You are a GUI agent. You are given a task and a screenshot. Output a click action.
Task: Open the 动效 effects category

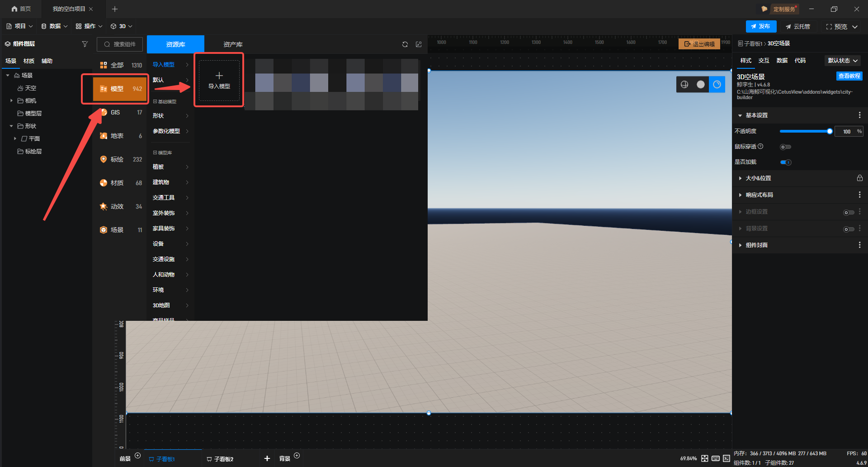(x=117, y=206)
